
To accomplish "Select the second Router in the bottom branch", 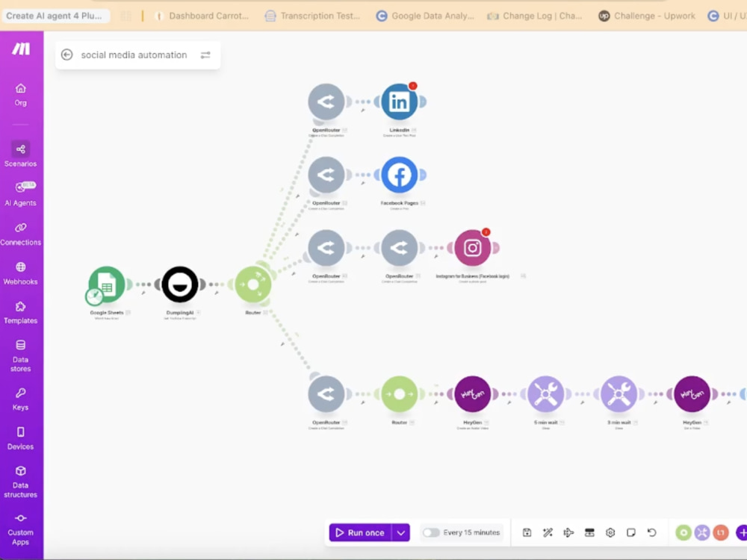I will pyautogui.click(x=399, y=393).
